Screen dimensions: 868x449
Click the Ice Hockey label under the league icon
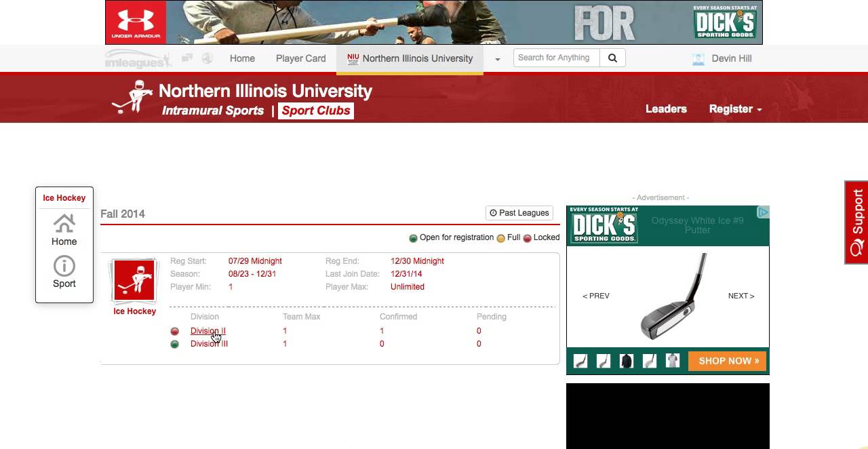pos(134,311)
